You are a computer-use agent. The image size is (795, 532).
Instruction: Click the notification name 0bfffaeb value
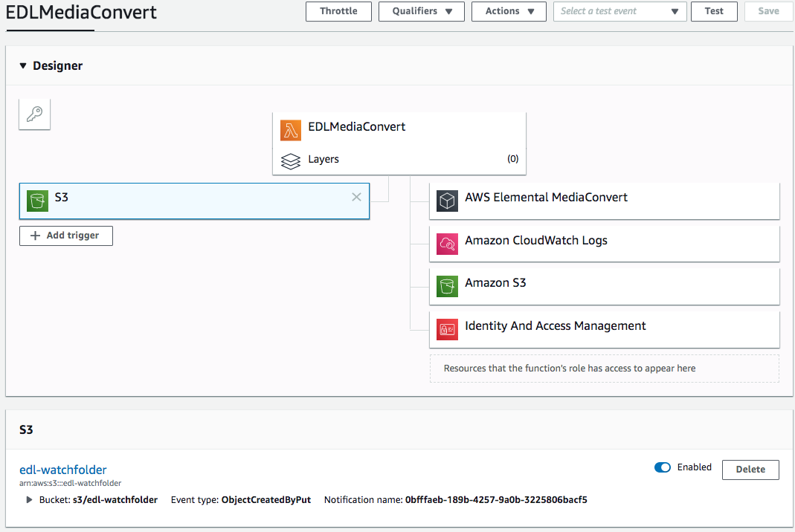(x=496, y=499)
